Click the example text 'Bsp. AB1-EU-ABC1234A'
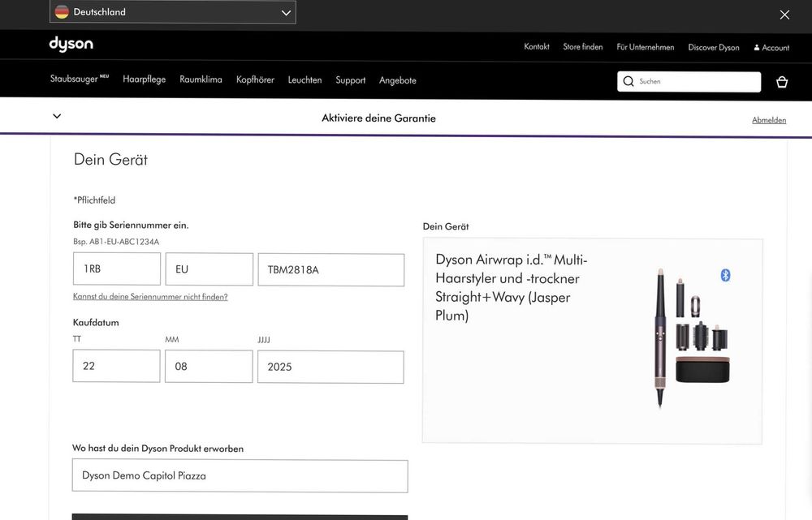 pyautogui.click(x=116, y=242)
